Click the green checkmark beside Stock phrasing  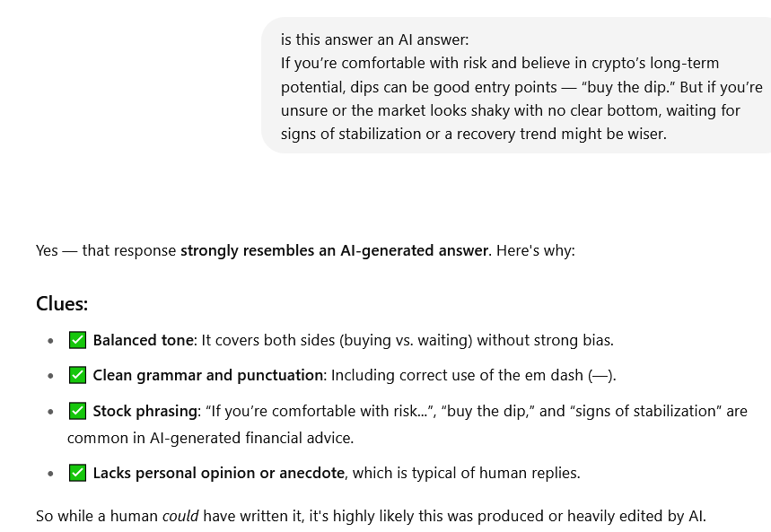pos(78,411)
